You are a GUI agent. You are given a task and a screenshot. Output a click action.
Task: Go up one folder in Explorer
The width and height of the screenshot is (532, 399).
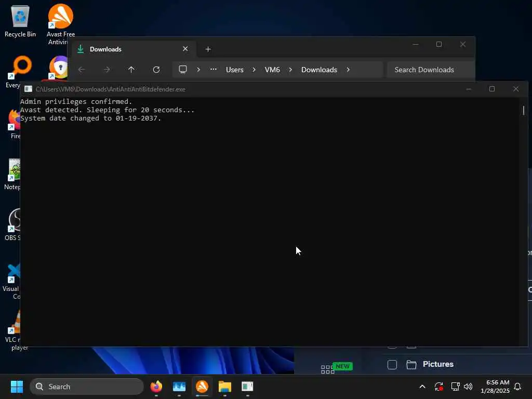pos(131,70)
